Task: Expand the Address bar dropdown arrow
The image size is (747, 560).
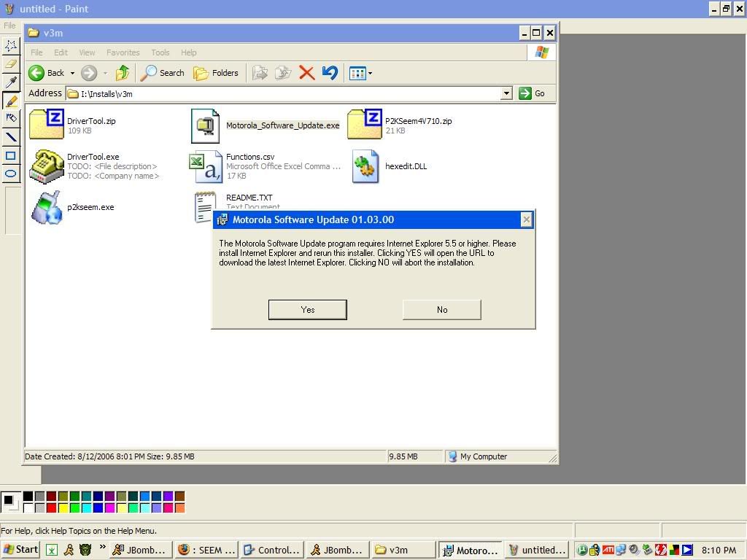Action: click(x=506, y=93)
